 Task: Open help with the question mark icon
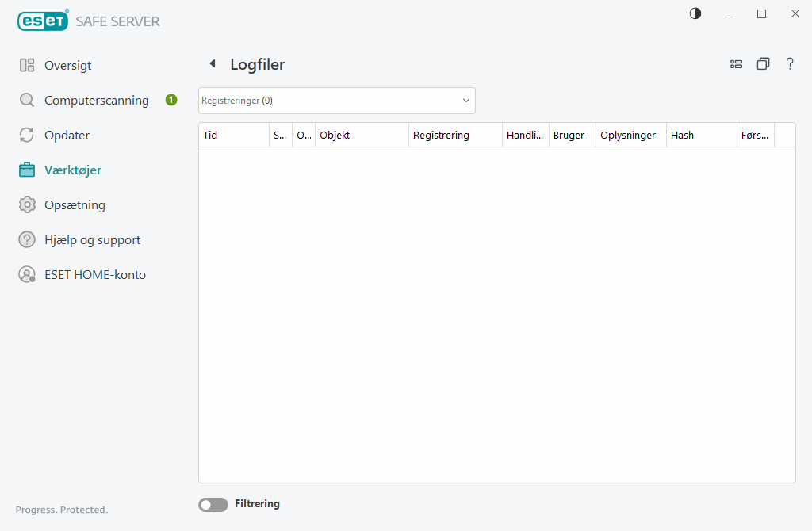click(790, 64)
